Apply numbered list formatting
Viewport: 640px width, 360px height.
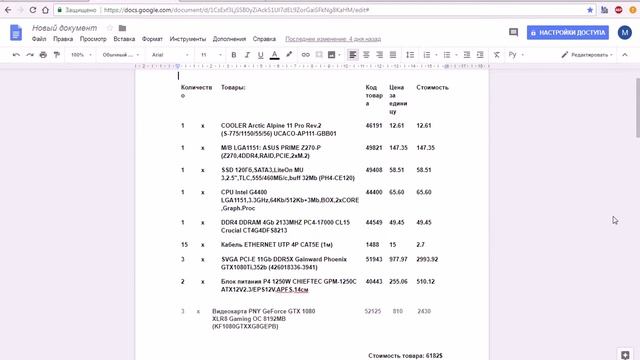tap(427, 55)
